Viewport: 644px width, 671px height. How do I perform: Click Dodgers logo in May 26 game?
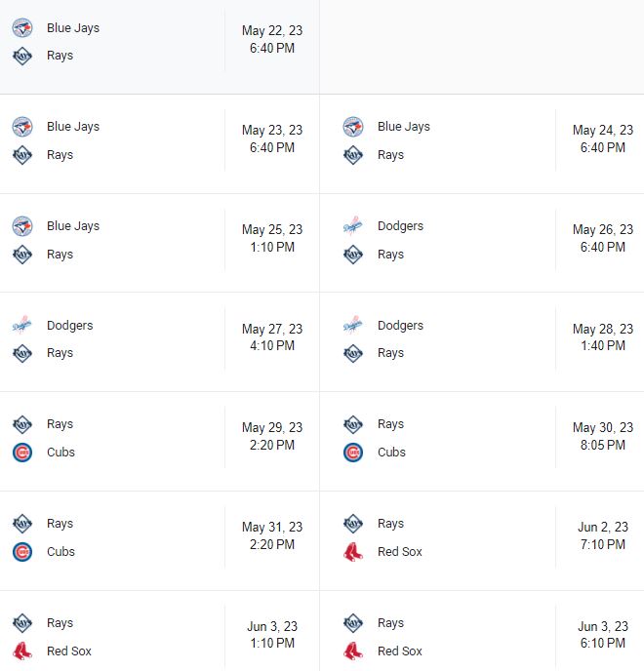click(x=353, y=226)
